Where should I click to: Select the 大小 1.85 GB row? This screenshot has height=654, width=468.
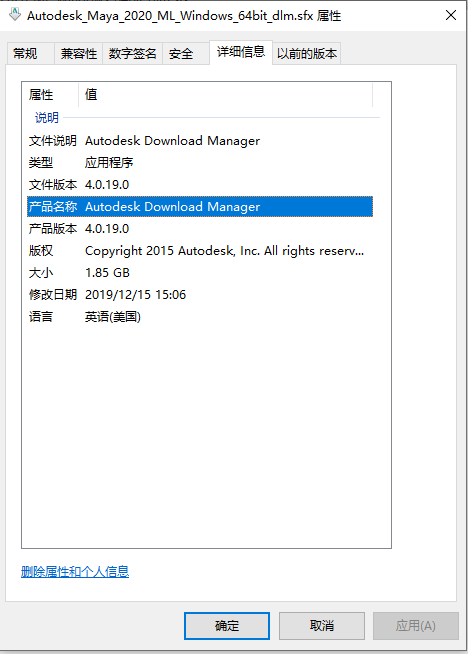click(x=200, y=273)
